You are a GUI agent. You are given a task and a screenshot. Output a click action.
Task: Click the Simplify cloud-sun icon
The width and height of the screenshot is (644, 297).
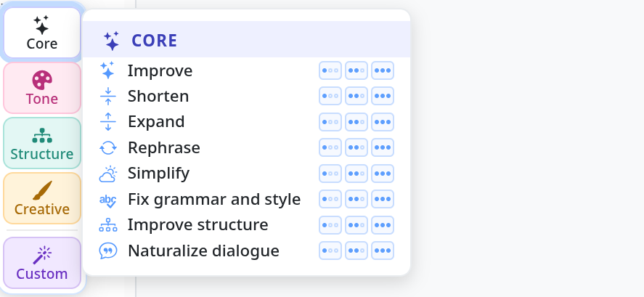click(108, 174)
